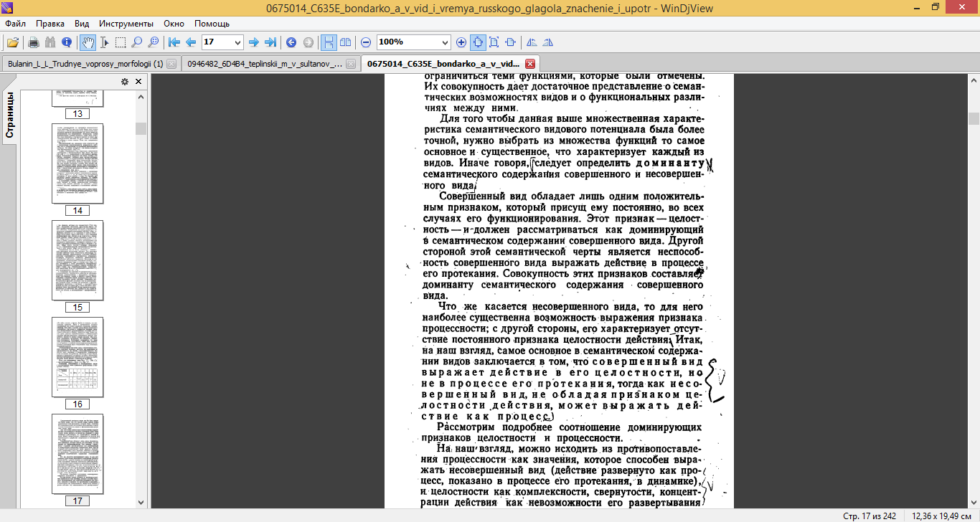
Task: Jump to the last page
Action: (x=270, y=42)
